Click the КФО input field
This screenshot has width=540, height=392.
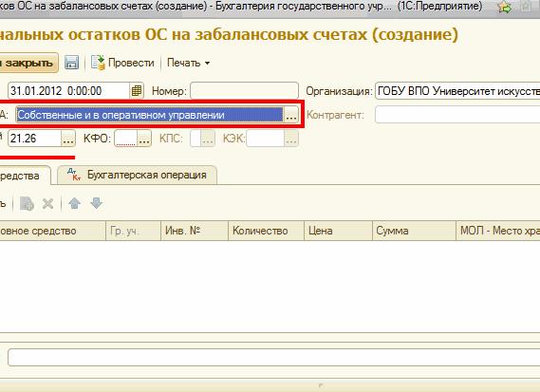[126, 139]
